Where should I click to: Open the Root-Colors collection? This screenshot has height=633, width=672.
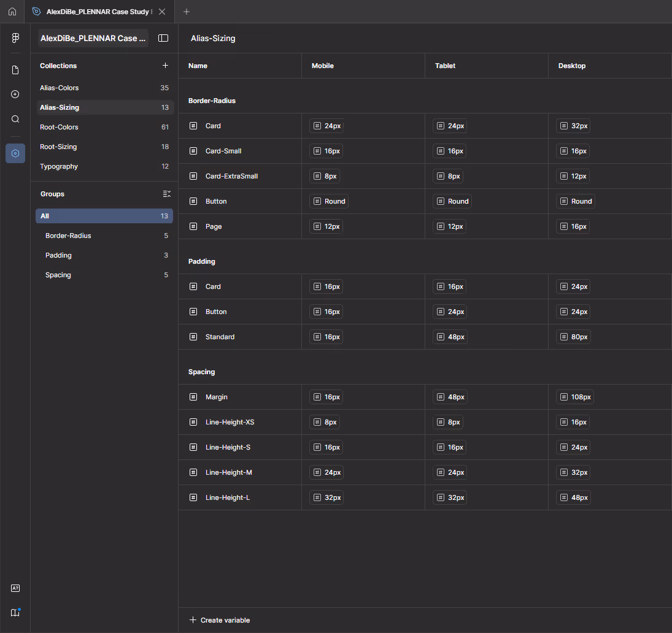click(60, 127)
